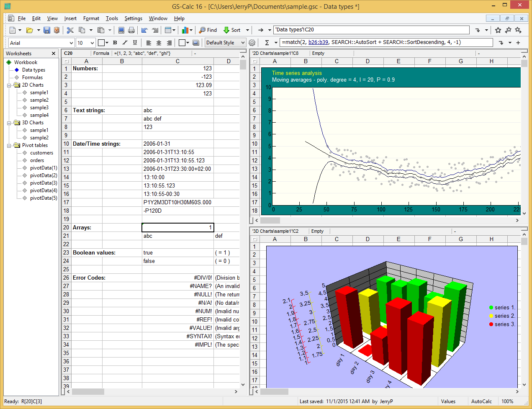Open the chart insertion icon
Viewport: 532px width, 409px height.
185,30
